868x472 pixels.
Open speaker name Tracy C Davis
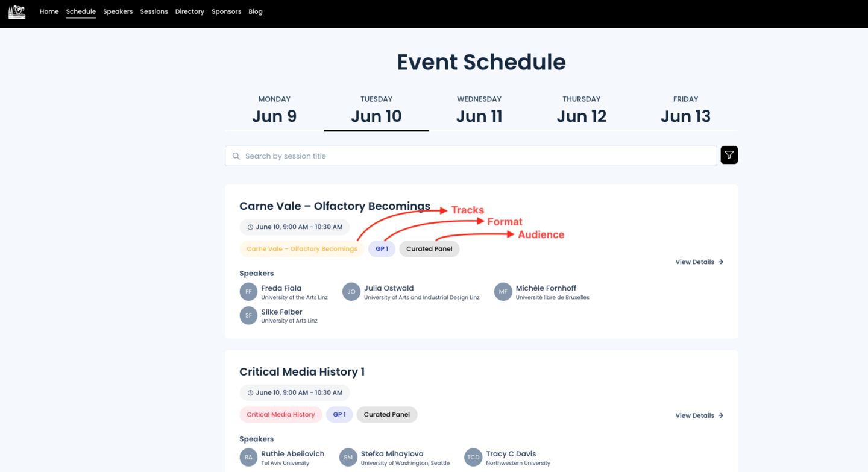(511, 454)
